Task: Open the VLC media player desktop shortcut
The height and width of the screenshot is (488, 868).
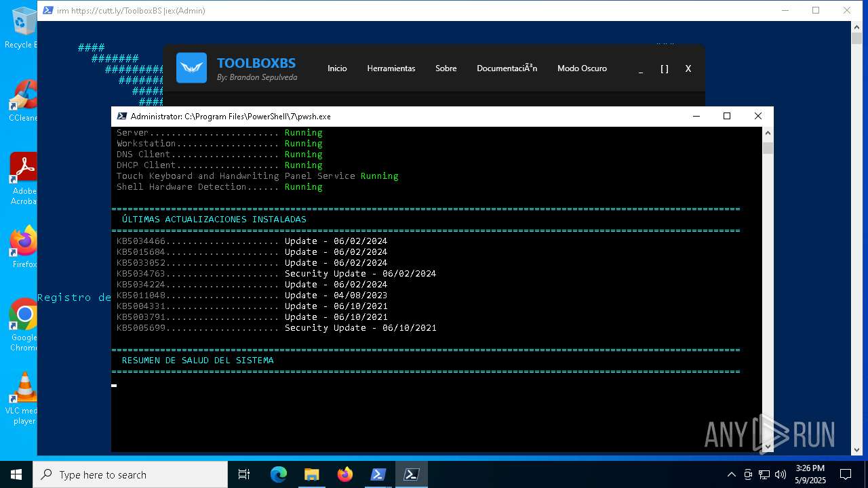Action: click(x=23, y=399)
